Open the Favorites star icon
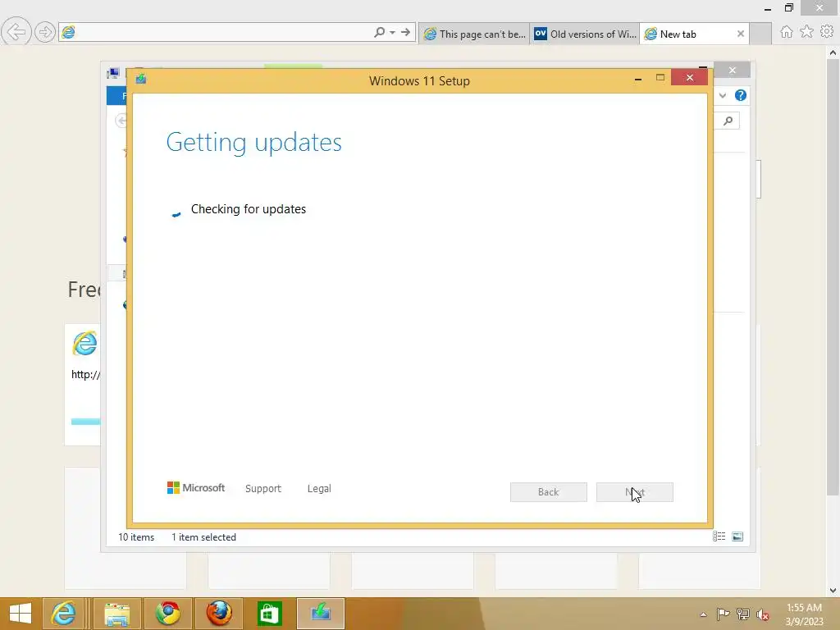The height and width of the screenshot is (630, 840). (x=806, y=32)
